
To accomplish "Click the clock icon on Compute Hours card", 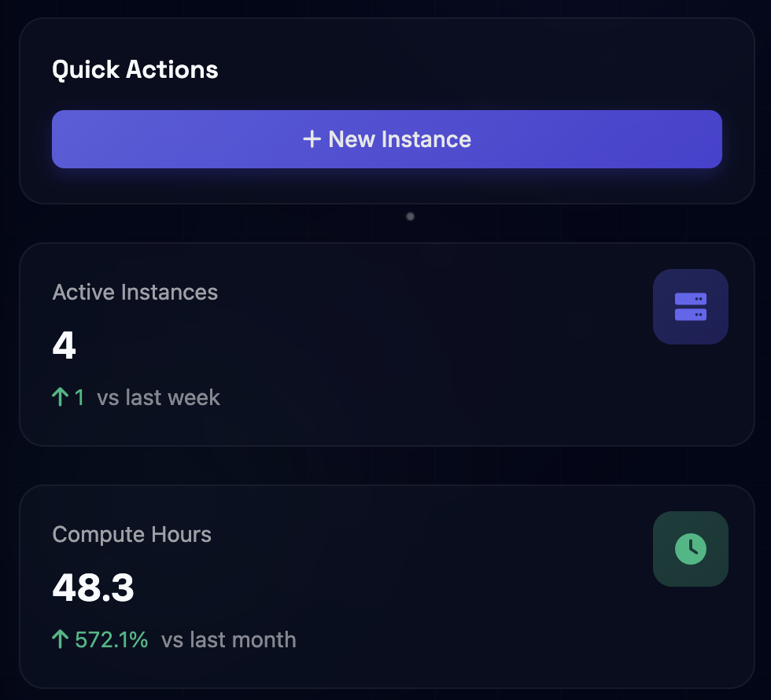I will [690, 549].
